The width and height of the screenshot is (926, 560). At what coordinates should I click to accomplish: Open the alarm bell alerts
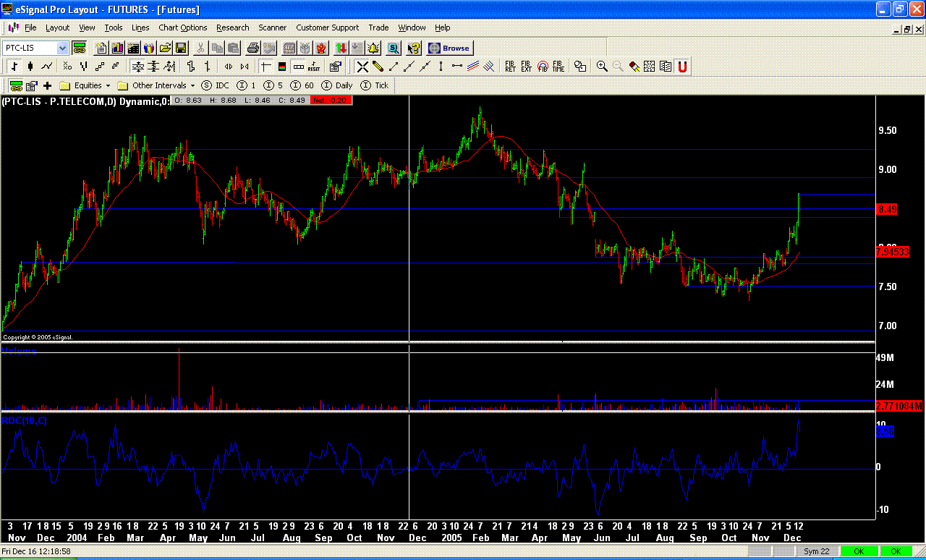pos(373,48)
